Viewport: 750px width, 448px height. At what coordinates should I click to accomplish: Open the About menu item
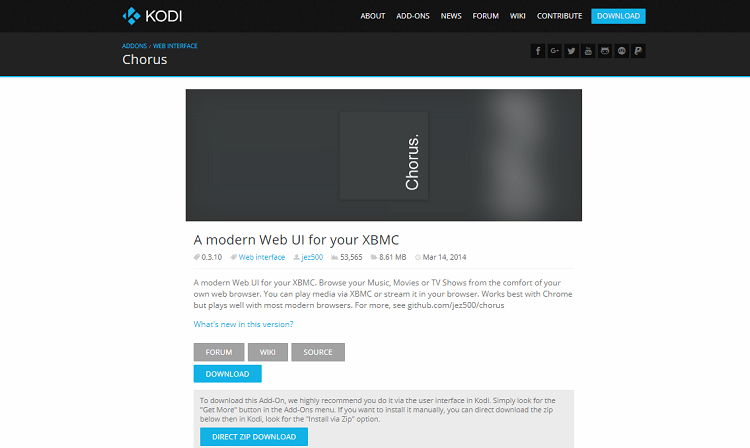[373, 16]
